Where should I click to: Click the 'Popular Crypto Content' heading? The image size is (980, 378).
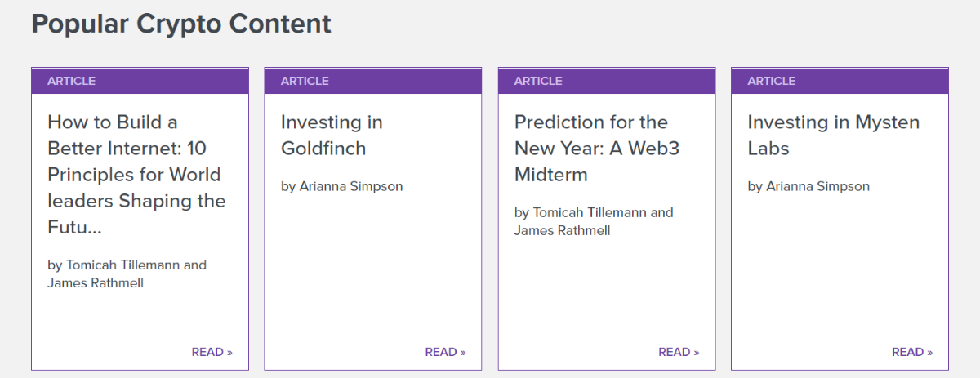pos(181,24)
